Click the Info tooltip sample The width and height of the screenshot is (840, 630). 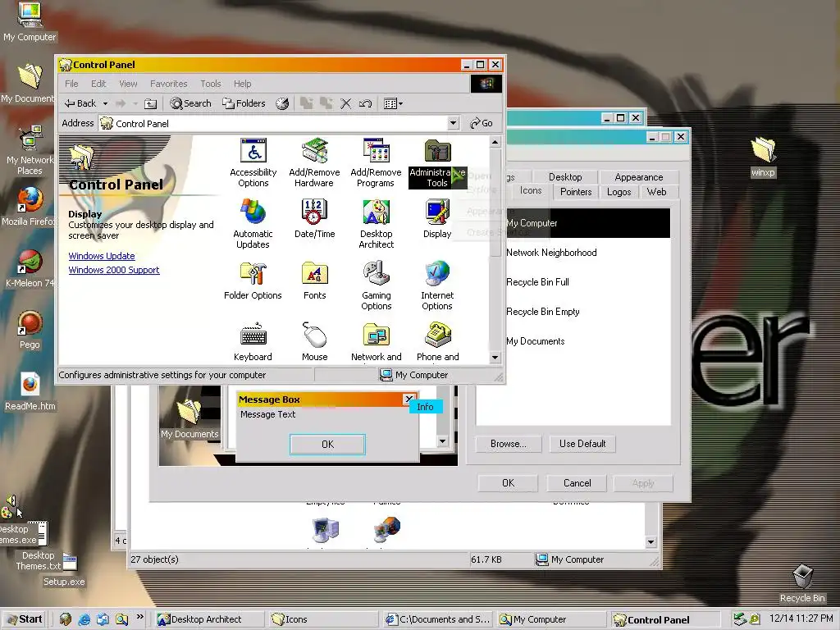click(426, 407)
